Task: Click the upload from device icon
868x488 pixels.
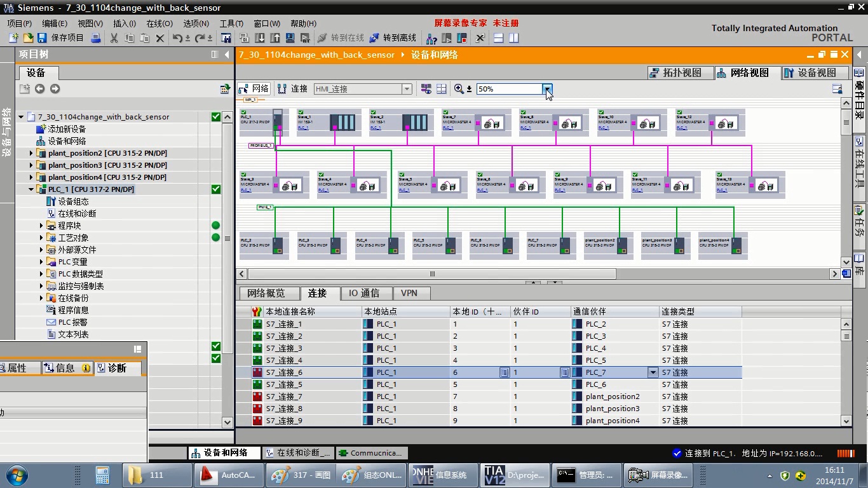Action: [x=275, y=38]
